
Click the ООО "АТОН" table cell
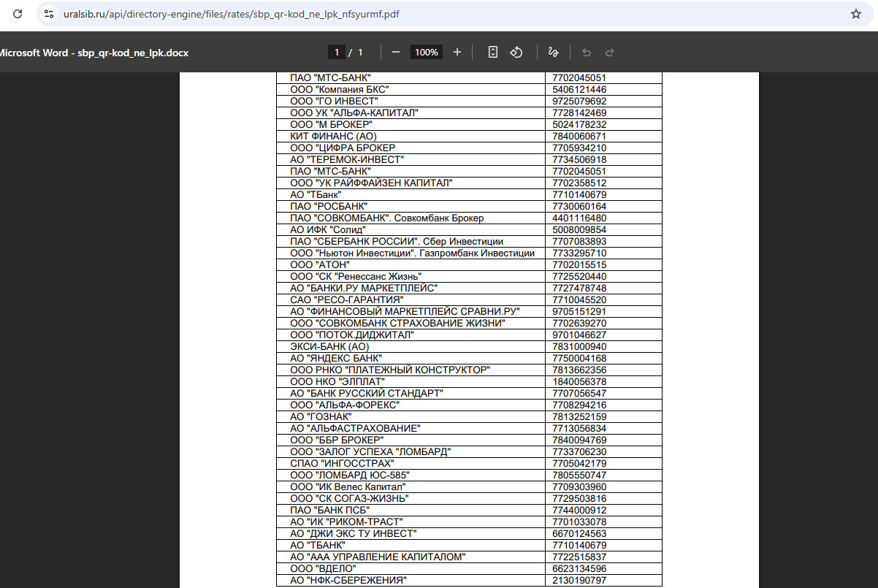[x=320, y=265]
